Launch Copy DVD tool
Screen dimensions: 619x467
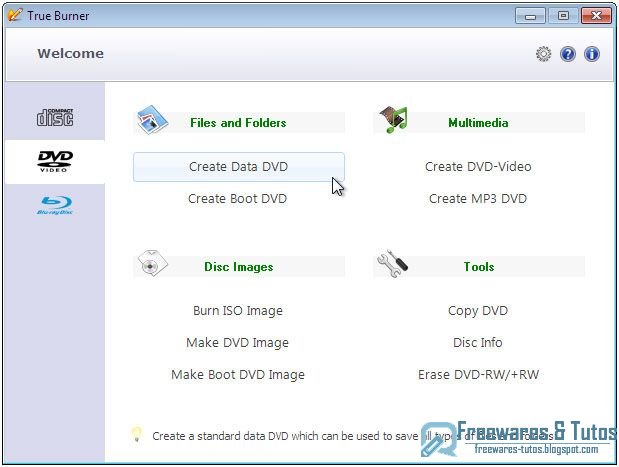coord(478,311)
